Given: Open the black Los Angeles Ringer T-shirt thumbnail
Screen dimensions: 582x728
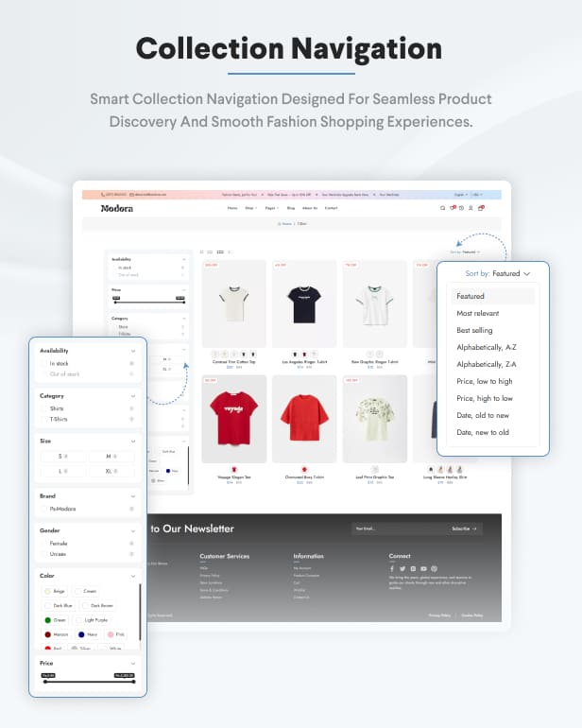Looking at the screenshot, I should tap(304, 303).
